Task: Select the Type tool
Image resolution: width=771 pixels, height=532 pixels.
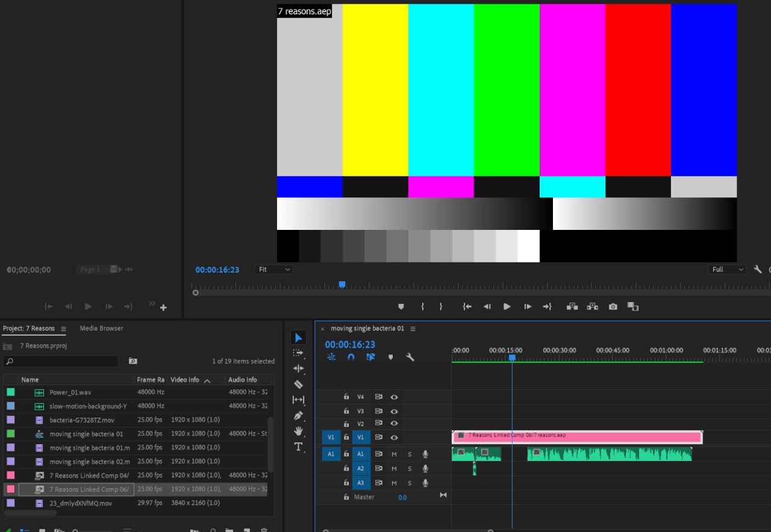Action: 298,447
